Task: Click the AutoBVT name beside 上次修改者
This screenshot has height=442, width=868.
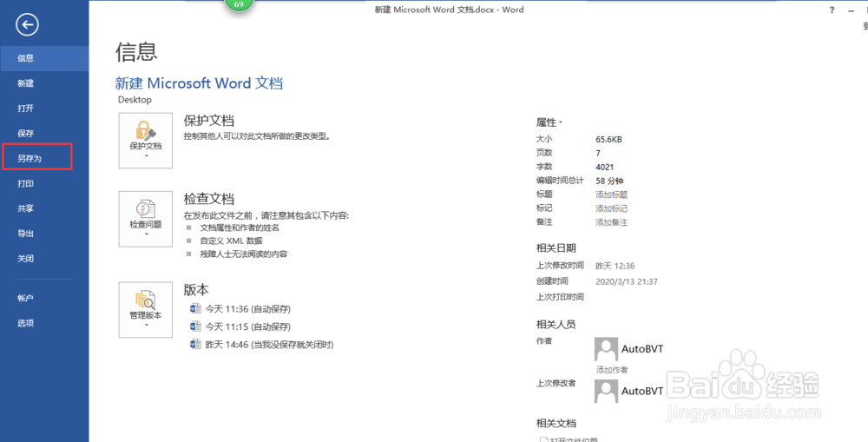Action: pos(642,391)
